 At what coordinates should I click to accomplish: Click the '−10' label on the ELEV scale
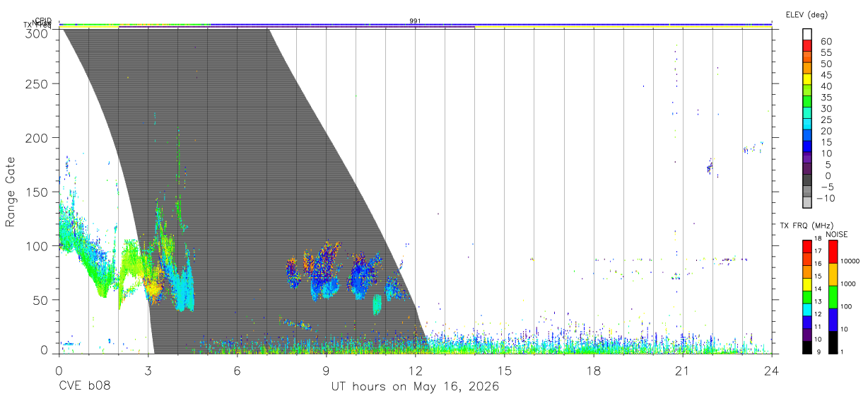[x=826, y=198]
